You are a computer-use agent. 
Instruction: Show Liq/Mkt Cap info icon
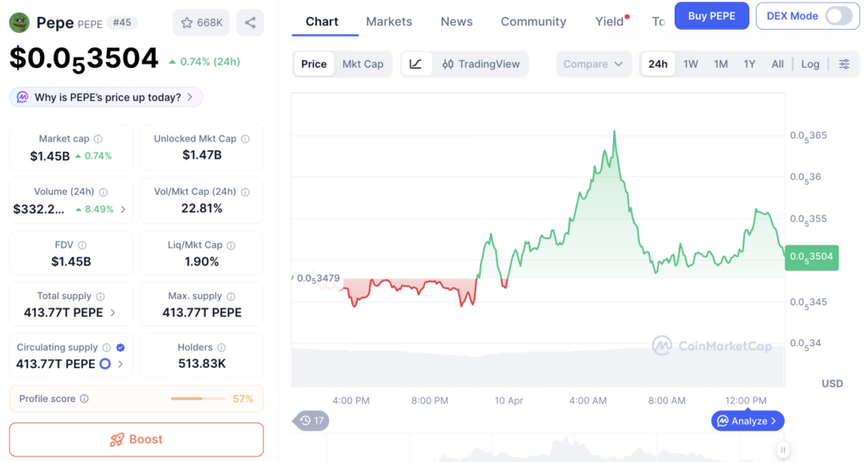tap(231, 245)
